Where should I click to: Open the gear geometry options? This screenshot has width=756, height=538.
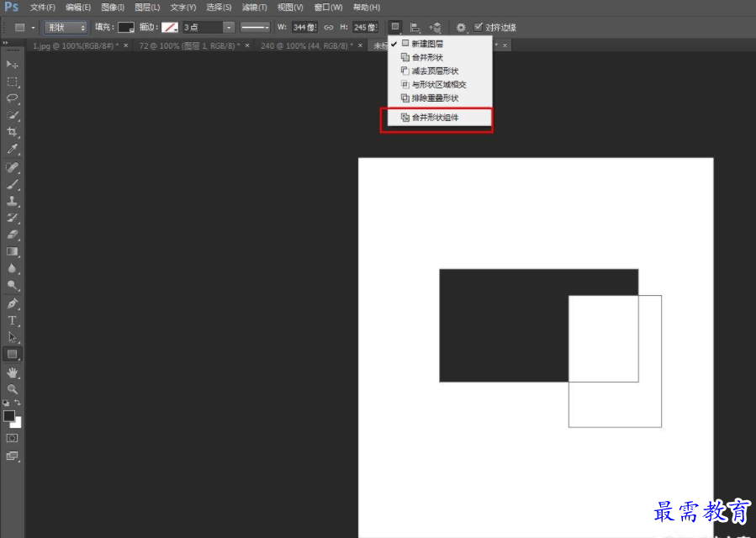pyautogui.click(x=462, y=28)
